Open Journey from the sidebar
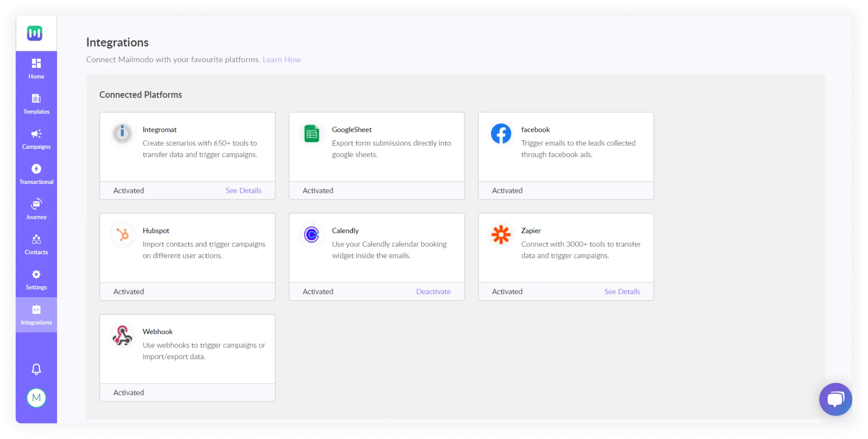This screenshot has width=868, height=439. [36, 210]
